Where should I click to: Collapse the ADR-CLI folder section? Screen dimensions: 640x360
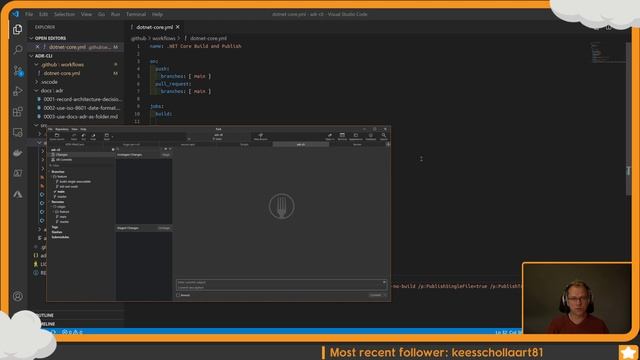(x=31, y=56)
